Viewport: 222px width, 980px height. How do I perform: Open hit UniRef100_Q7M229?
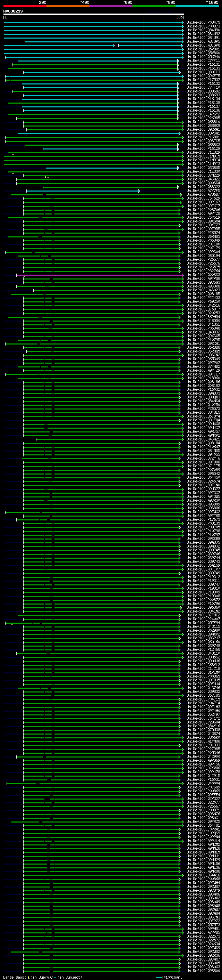click(203, 175)
